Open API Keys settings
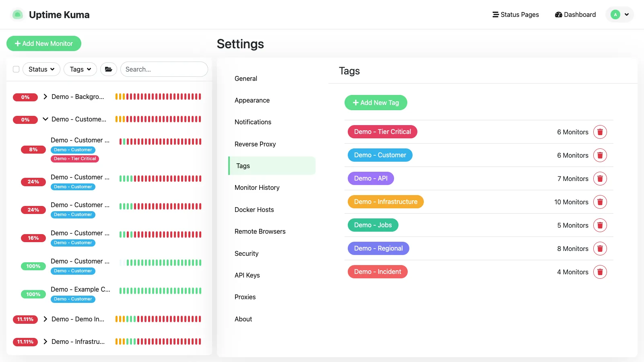 point(272,275)
